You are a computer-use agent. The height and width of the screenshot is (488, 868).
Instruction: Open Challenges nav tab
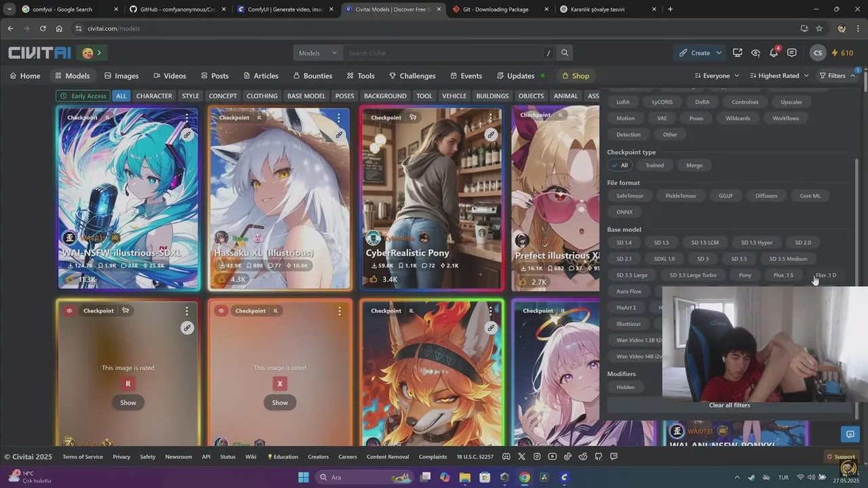[412, 76]
